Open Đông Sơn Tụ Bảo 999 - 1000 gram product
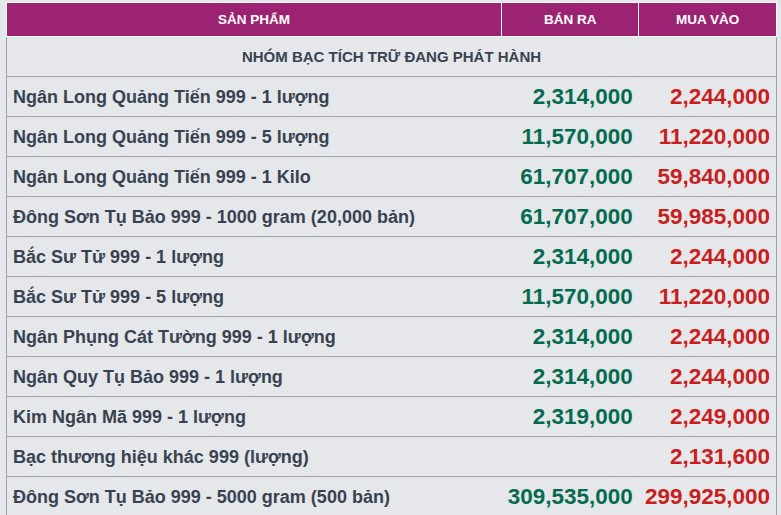 tap(214, 217)
